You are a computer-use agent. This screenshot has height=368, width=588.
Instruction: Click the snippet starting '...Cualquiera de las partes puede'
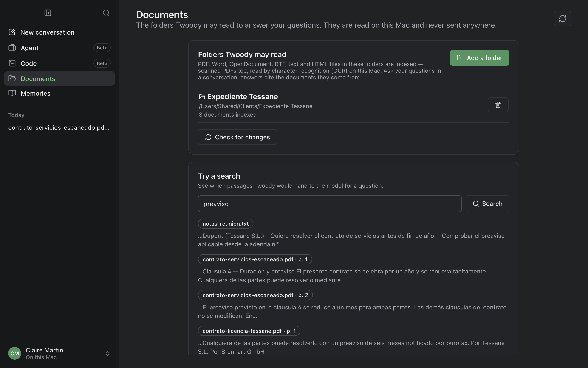pyautogui.click(x=351, y=347)
